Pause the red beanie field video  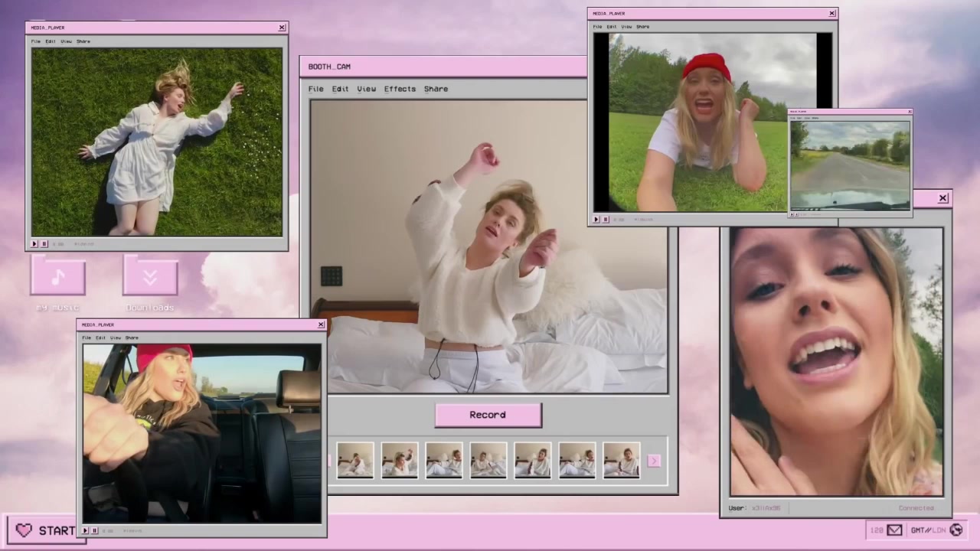[x=606, y=219]
